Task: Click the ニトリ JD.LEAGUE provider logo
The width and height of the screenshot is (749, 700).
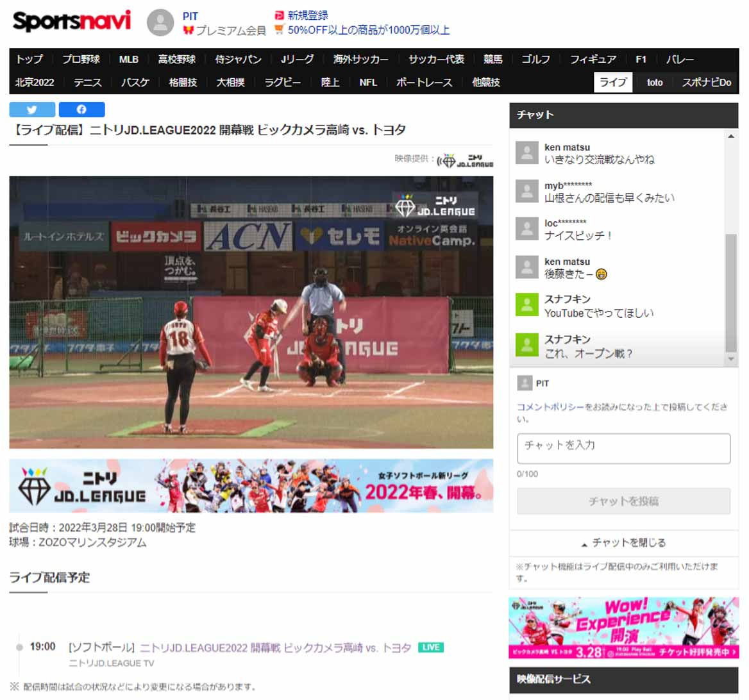Action: (x=466, y=160)
